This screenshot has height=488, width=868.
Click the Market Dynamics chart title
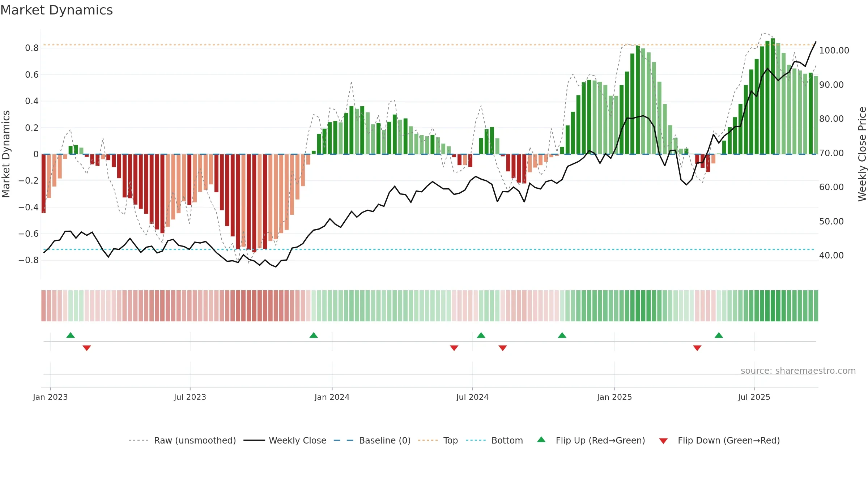tap(57, 10)
